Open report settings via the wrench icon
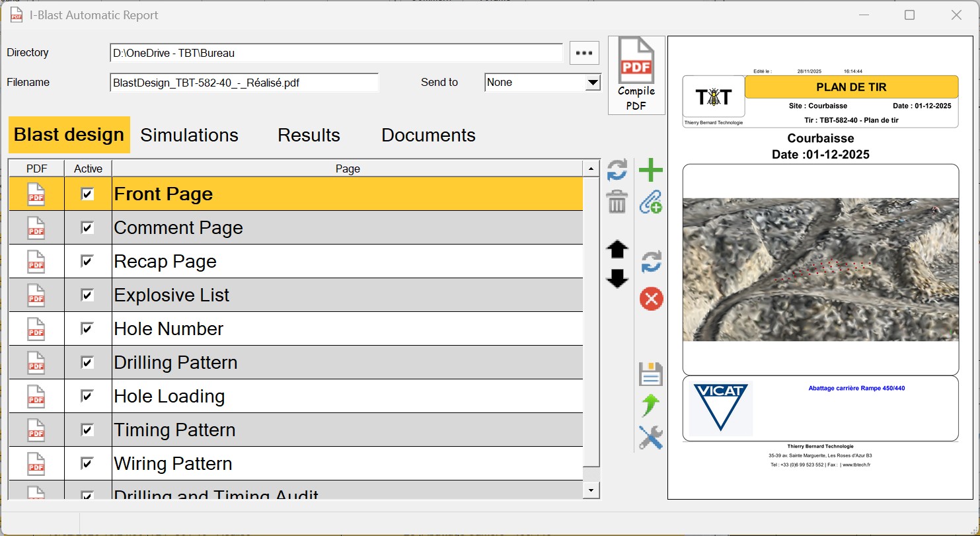The height and width of the screenshot is (536, 980). pyautogui.click(x=651, y=438)
